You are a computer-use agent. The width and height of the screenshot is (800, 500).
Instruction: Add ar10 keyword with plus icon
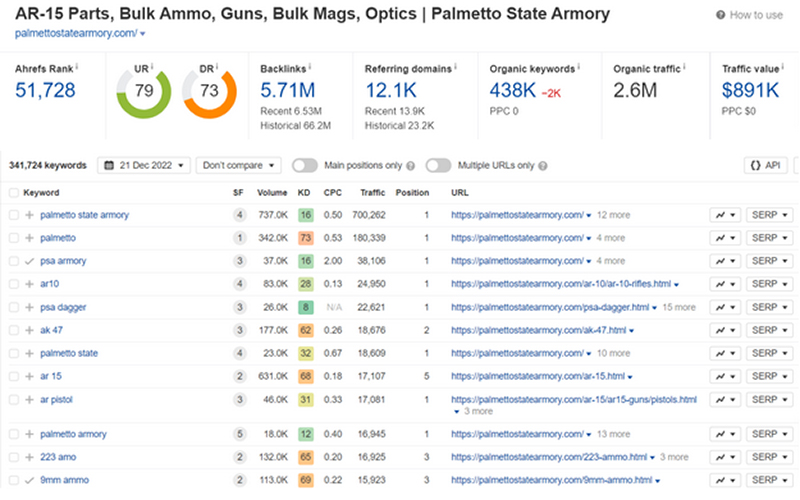pyautogui.click(x=30, y=284)
